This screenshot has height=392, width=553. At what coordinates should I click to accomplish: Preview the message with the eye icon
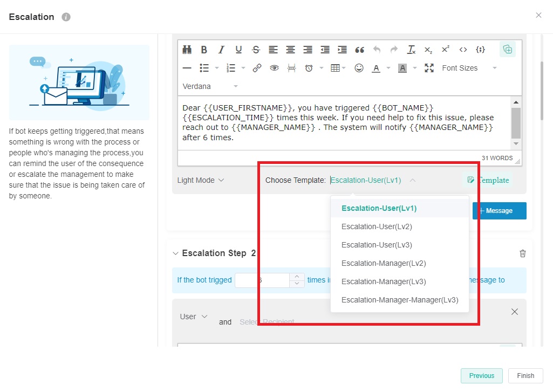pyautogui.click(x=274, y=68)
